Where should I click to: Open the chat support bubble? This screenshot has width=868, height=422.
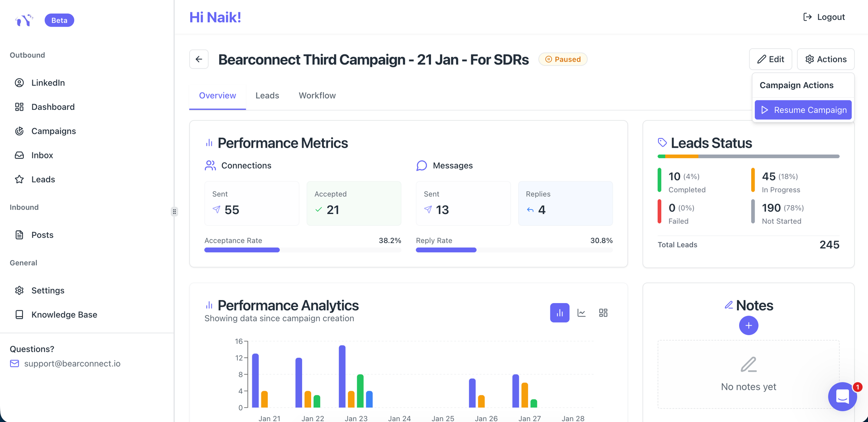click(x=842, y=396)
